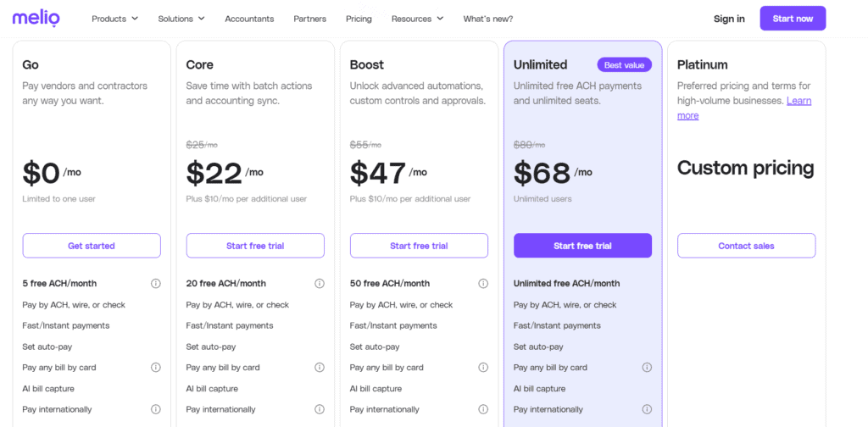Start free trial for Core plan
This screenshot has width=868, height=427.
tap(255, 246)
